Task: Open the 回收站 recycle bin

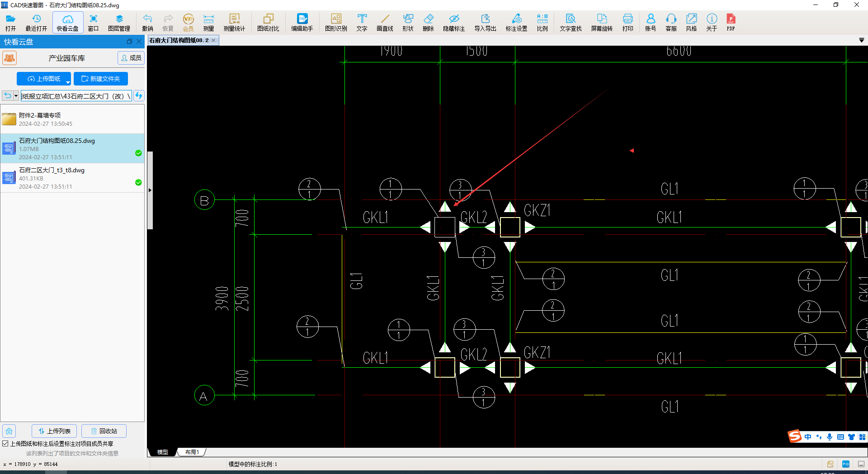Action: (x=104, y=431)
